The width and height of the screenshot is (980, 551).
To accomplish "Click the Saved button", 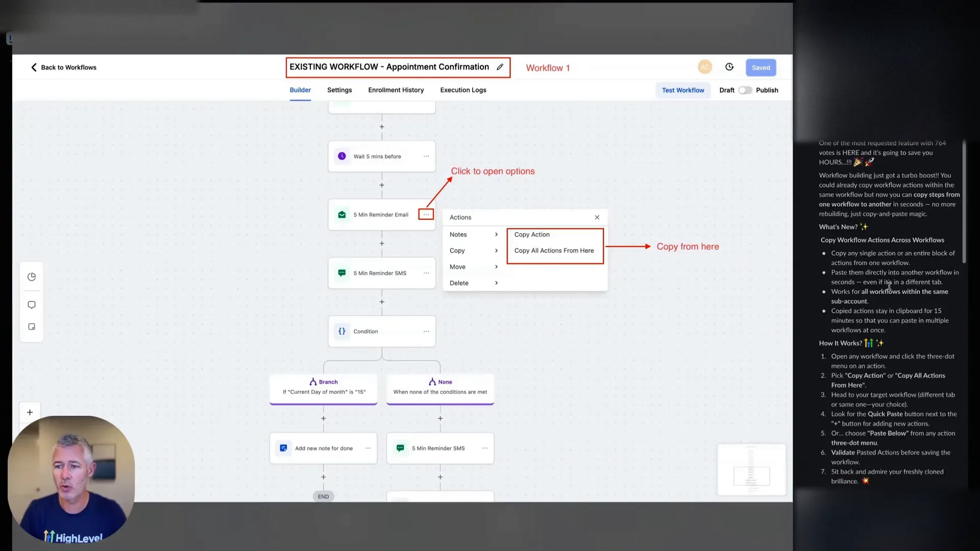I will pos(761,67).
